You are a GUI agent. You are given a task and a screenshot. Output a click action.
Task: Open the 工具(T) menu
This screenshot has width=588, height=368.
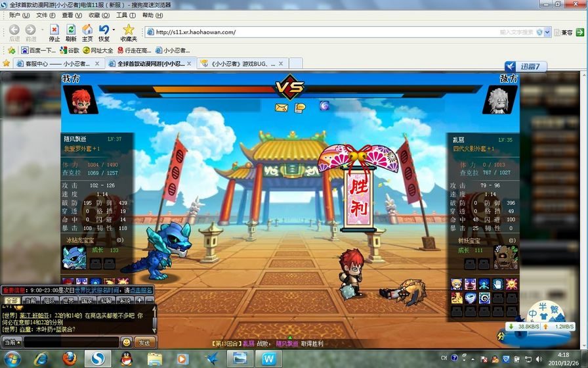125,15
